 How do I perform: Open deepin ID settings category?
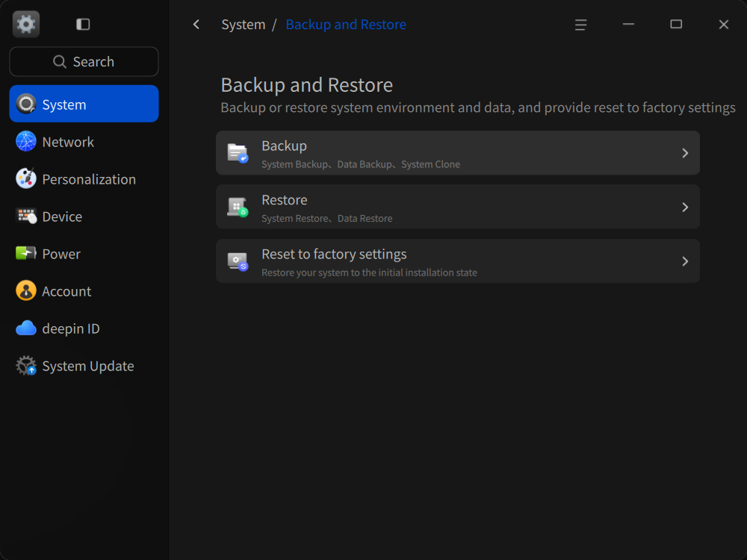[x=84, y=328]
